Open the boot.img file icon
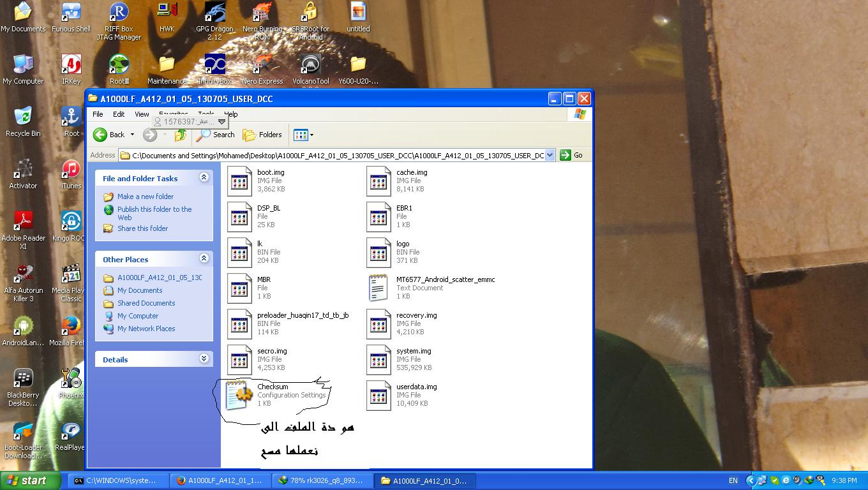Screen dimensions: 868x490 (x=240, y=181)
